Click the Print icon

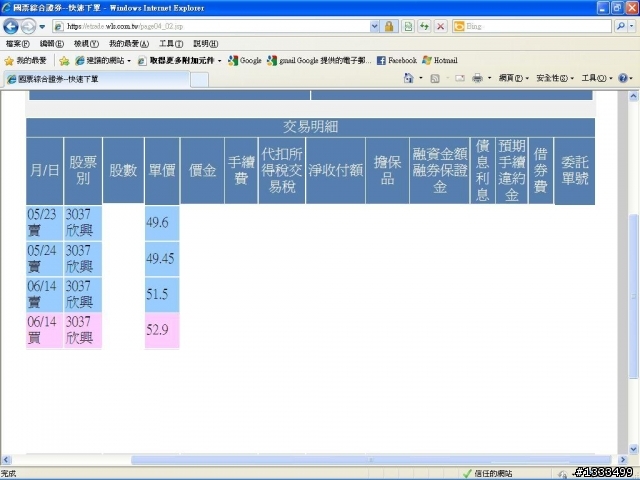[477, 78]
